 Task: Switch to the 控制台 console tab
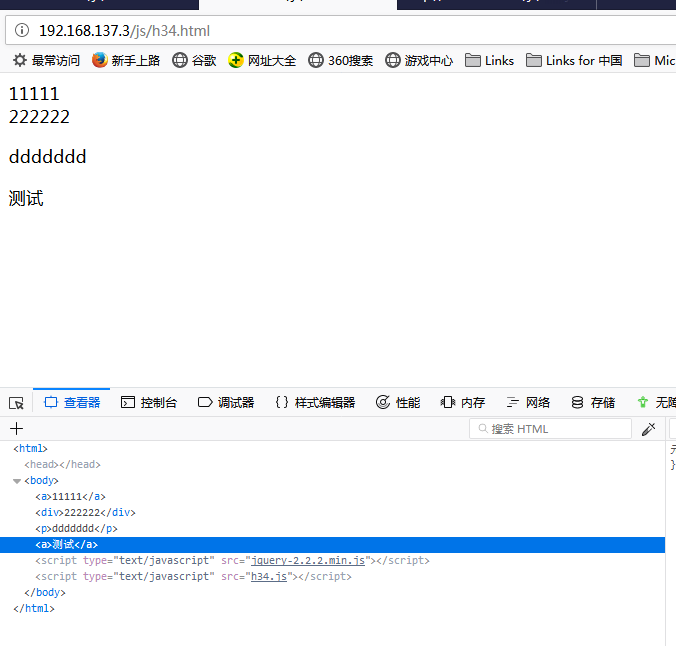coord(149,402)
